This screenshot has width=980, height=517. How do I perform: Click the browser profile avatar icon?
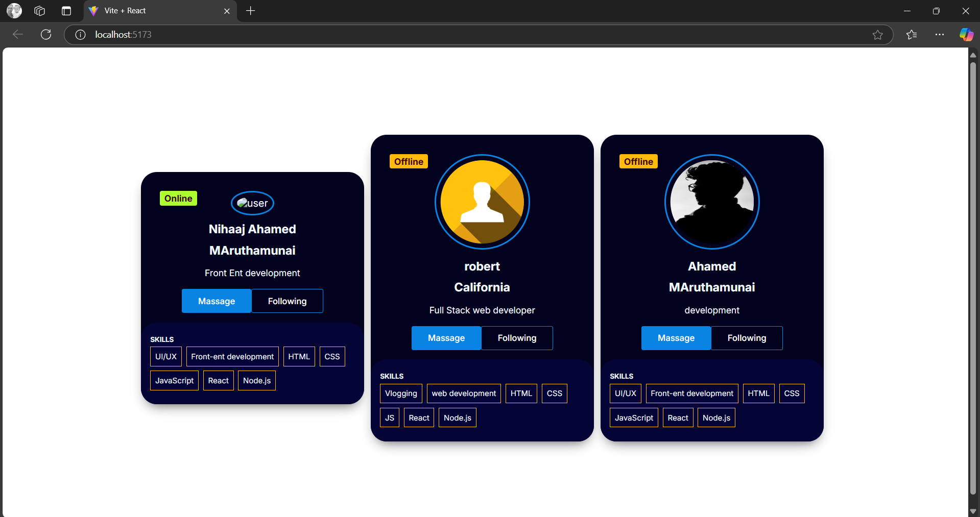coord(14,11)
